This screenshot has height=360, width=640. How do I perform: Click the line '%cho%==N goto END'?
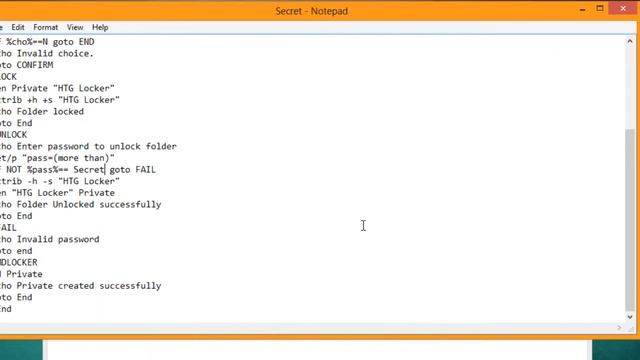click(50, 42)
